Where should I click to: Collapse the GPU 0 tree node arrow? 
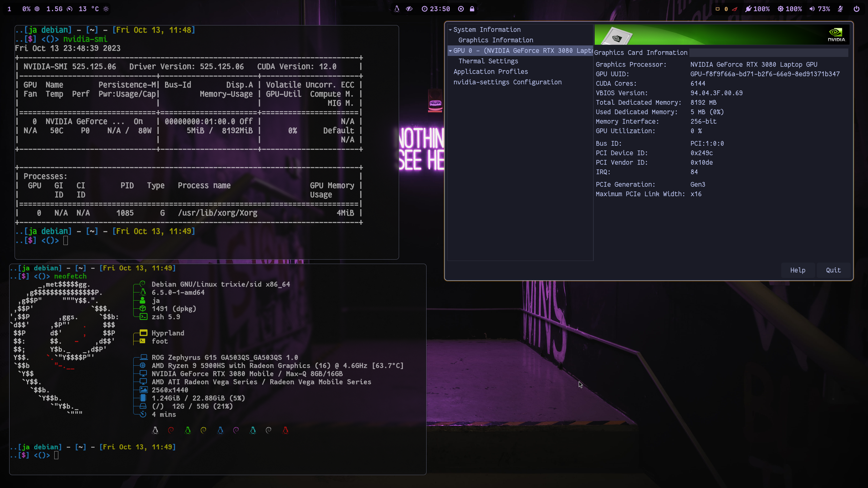450,51
